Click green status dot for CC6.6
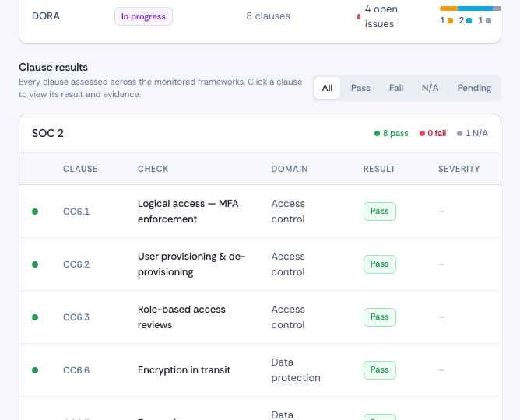 click(35, 370)
